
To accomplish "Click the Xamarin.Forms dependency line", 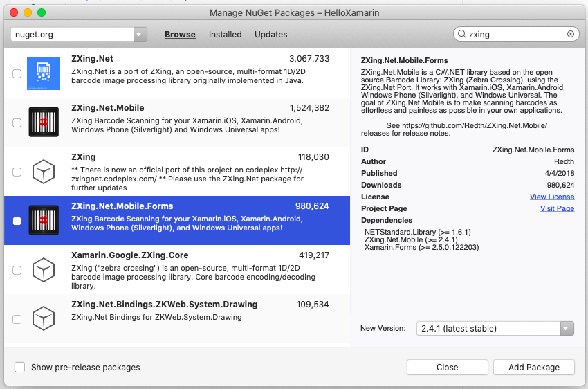I will pos(421,247).
